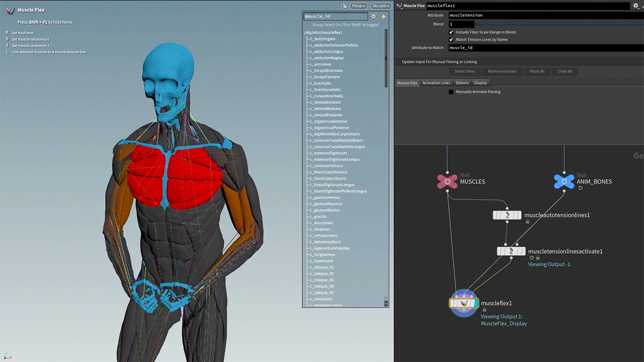Open the Deform tab
The image size is (644, 362).
(x=462, y=83)
